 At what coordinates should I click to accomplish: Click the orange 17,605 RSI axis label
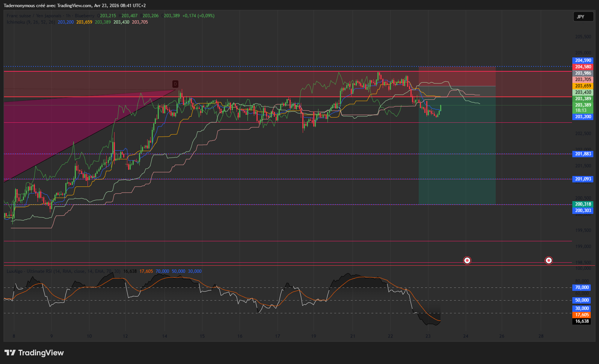pos(582,315)
